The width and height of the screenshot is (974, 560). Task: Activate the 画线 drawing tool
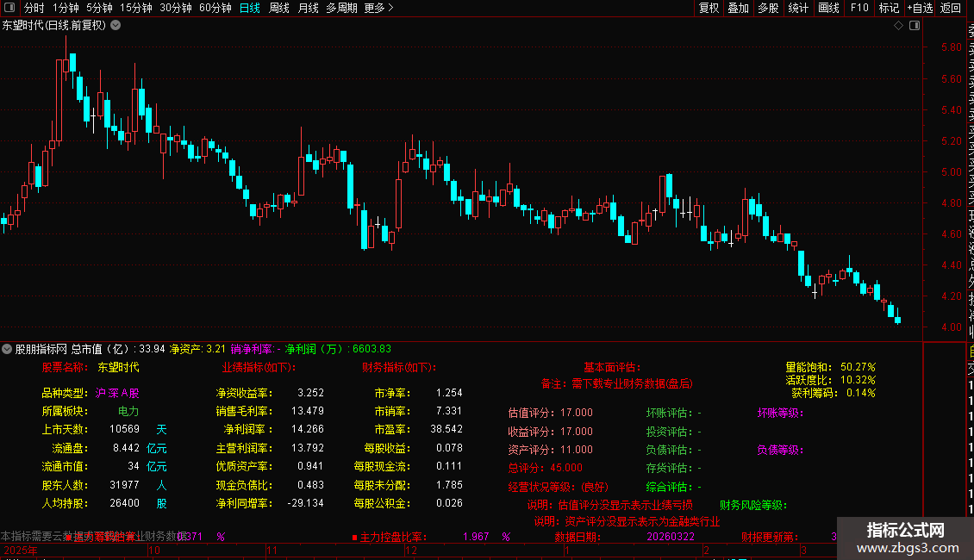tap(828, 8)
